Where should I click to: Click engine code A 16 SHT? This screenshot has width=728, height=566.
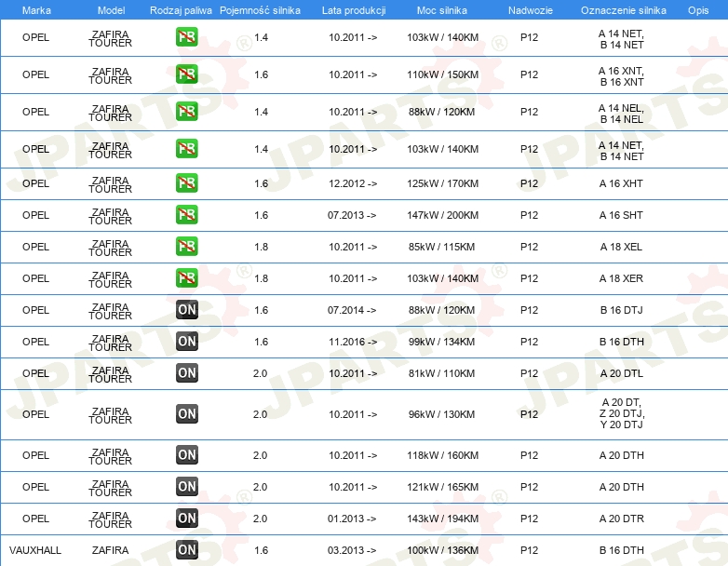click(621, 215)
